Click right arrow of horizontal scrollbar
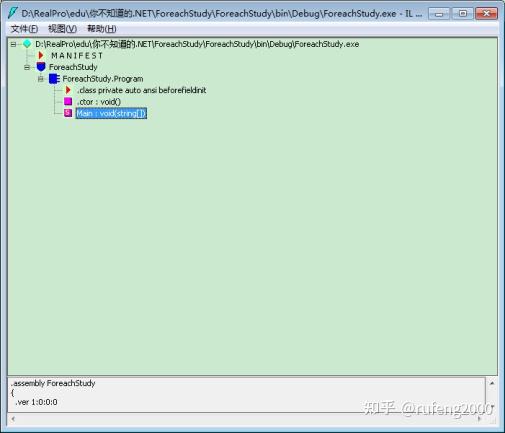Viewport: 505px width, 433px height. coord(480,419)
